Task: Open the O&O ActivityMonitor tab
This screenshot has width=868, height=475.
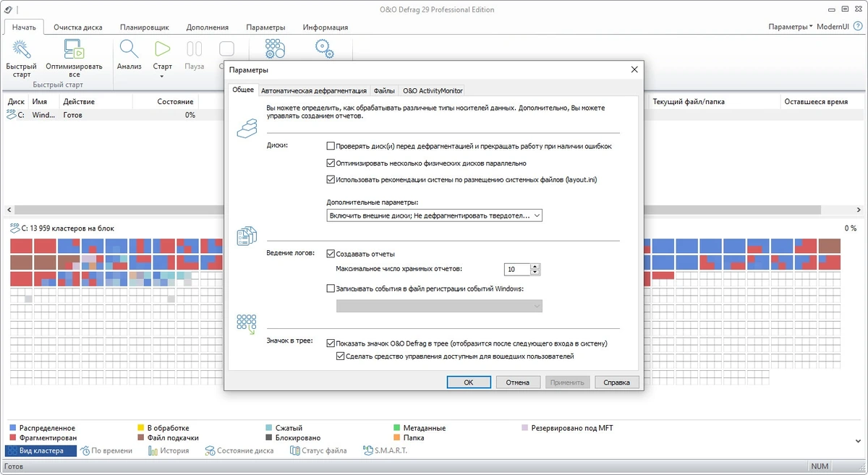Action: pyautogui.click(x=433, y=91)
